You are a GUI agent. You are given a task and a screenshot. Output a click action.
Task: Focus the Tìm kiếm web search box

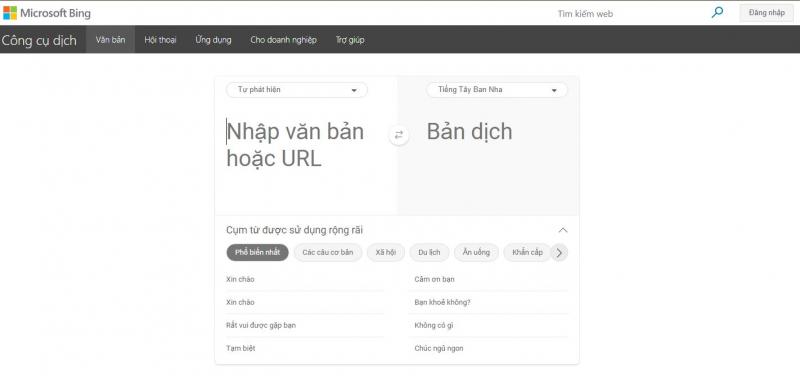coord(630,14)
